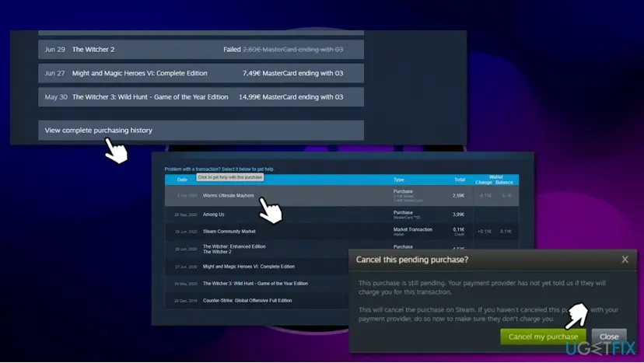Image resolution: width=644 pixels, height=363 pixels.
Task: Click the Close button in the dialog
Action: coord(609,337)
